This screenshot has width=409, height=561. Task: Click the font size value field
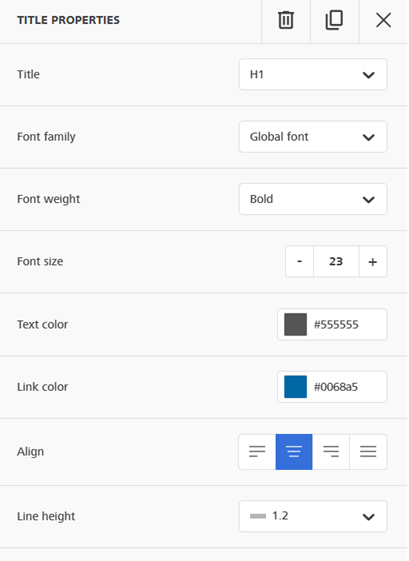[336, 262]
